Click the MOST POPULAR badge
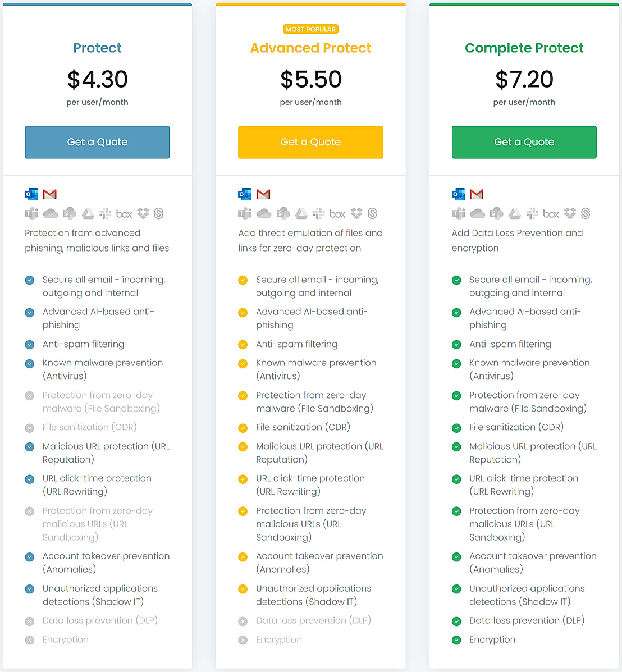Screen dimensions: 622x672 coord(310,29)
